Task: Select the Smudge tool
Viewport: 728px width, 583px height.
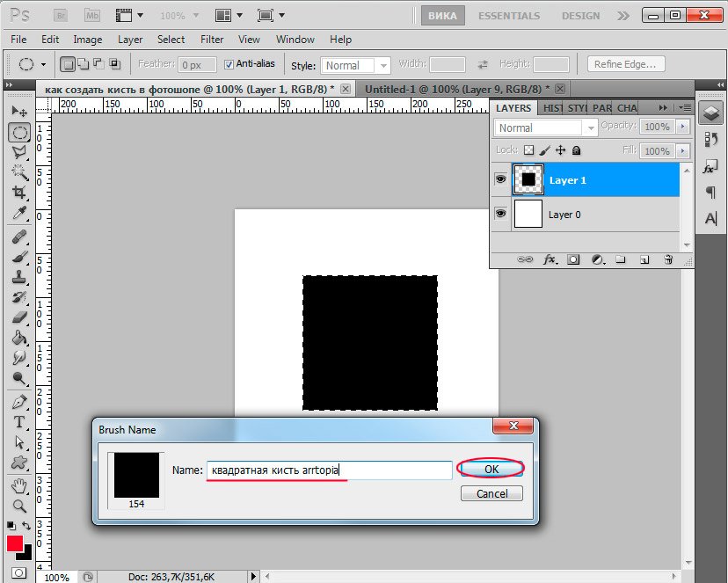Action: click(19, 358)
